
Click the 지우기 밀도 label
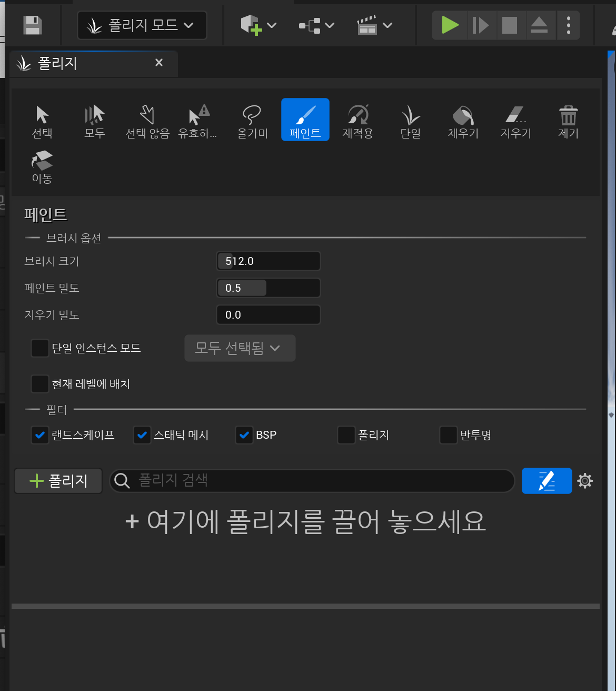tap(52, 315)
